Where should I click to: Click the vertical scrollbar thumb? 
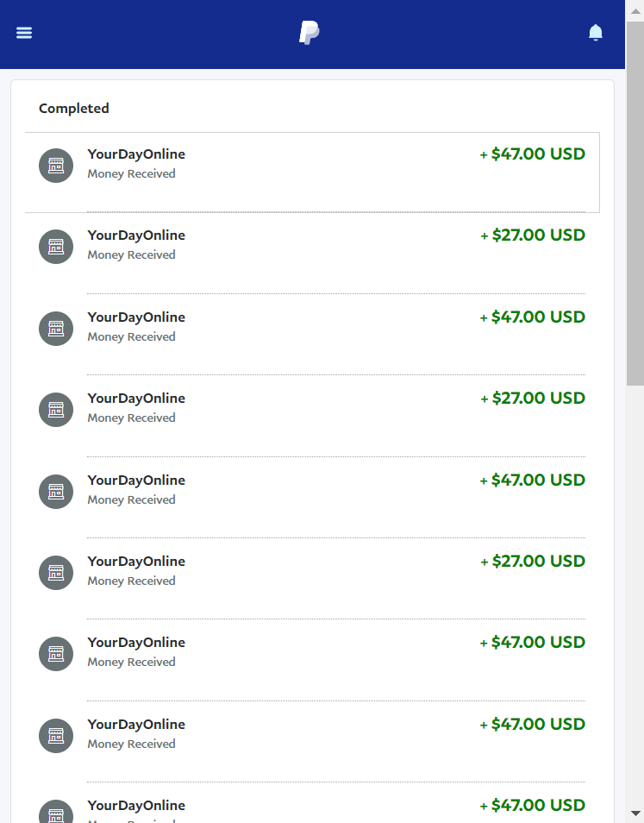coord(635,204)
